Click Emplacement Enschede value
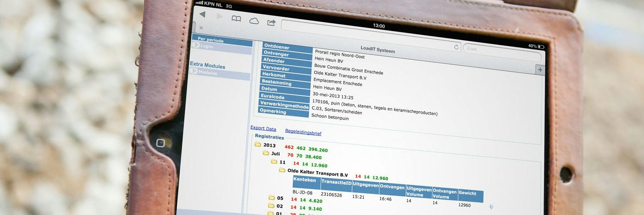 pos(338,82)
